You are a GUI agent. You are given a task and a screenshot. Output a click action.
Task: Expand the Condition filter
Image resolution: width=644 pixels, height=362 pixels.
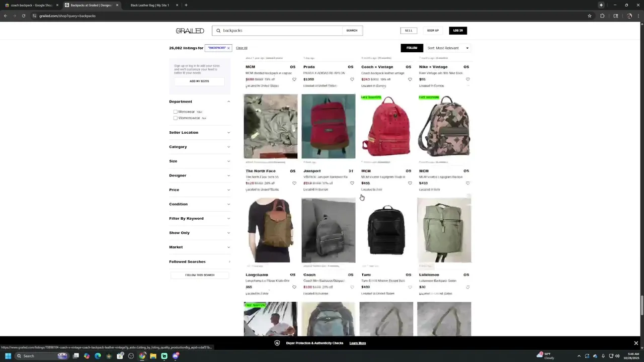200,204
